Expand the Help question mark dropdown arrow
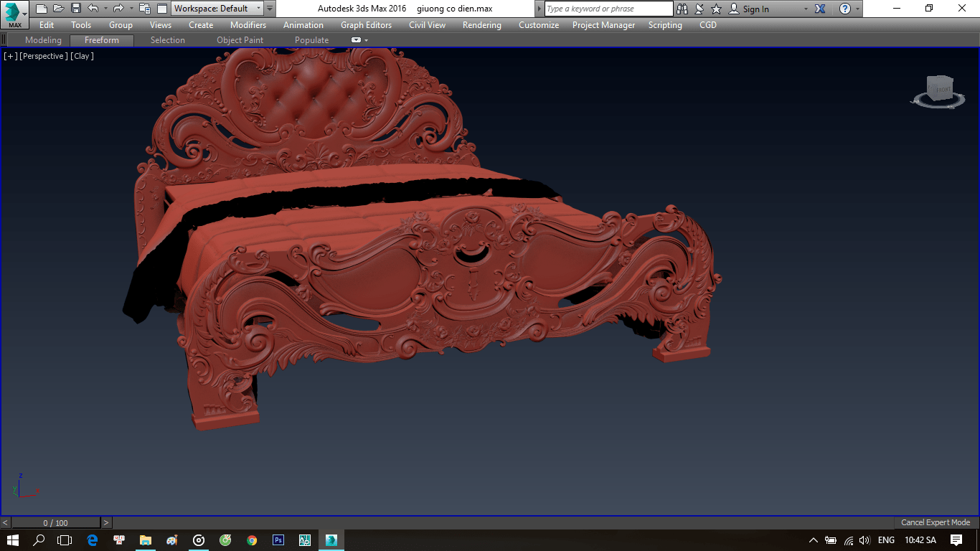Viewport: 980px width, 551px height. (x=857, y=9)
